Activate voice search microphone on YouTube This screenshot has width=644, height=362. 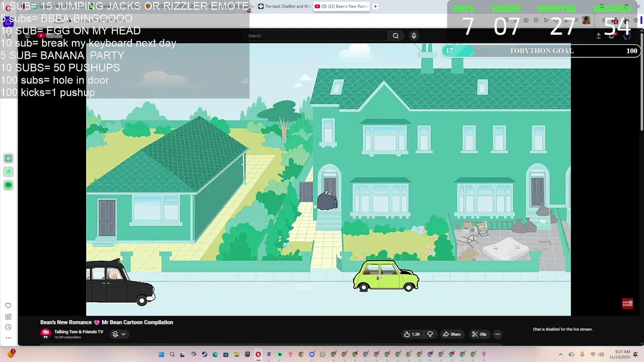point(414,36)
